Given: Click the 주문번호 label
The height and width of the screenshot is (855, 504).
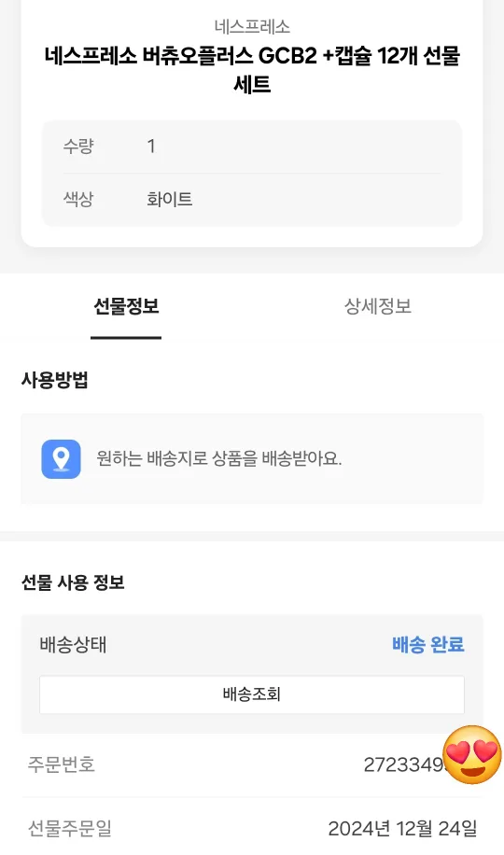Looking at the screenshot, I should [x=61, y=764].
